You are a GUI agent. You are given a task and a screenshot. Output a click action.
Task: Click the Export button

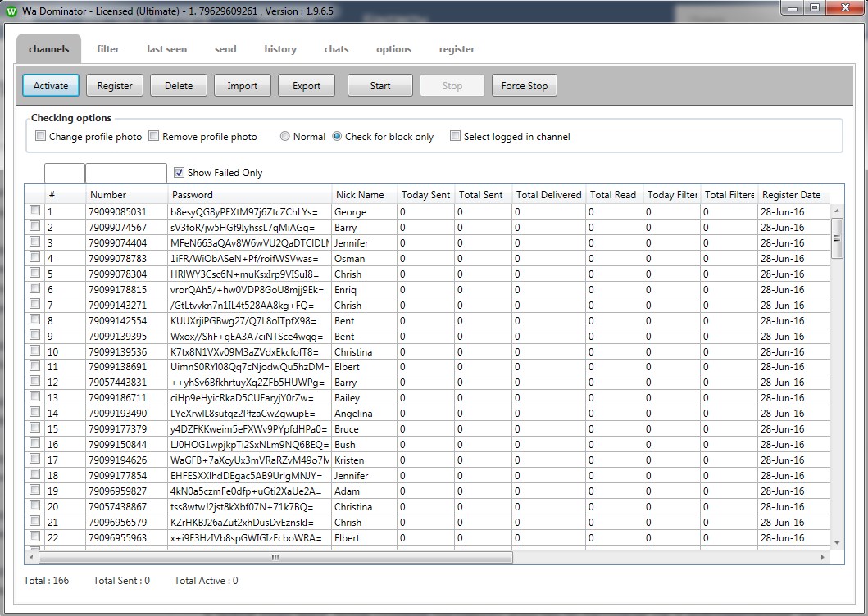tap(307, 86)
